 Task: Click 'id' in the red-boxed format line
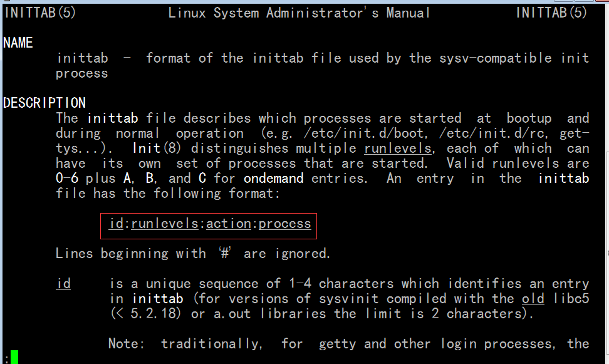[x=115, y=224]
